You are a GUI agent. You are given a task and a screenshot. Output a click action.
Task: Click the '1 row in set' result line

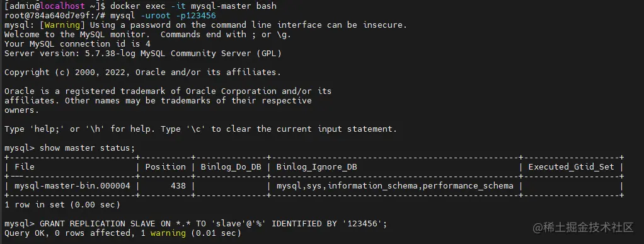click(62, 204)
